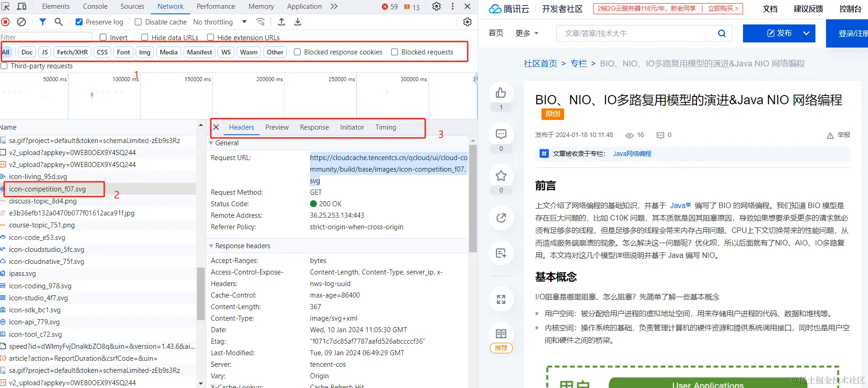This screenshot has height=388, width=868.
Task: Open DevTools settings gear icon
Action: pos(436,6)
